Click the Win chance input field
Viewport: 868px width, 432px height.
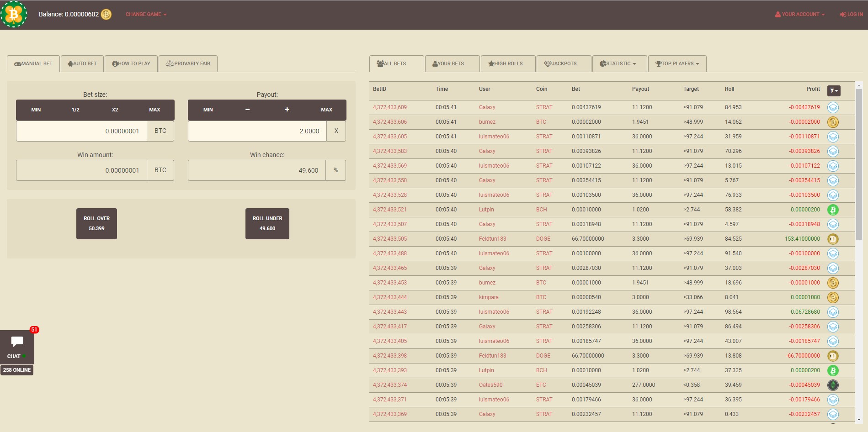click(x=257, y=170)
